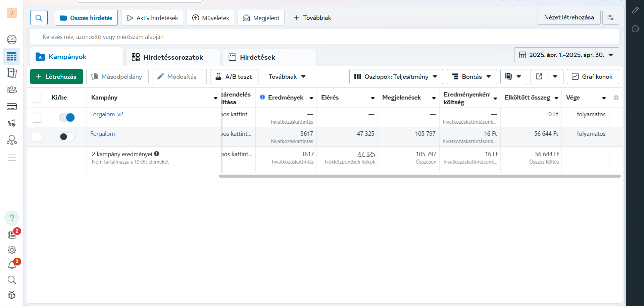The height and width of the screenshot is (306, 644).
Task: Open the help question mark icon
Action: [x=12, y=218]
